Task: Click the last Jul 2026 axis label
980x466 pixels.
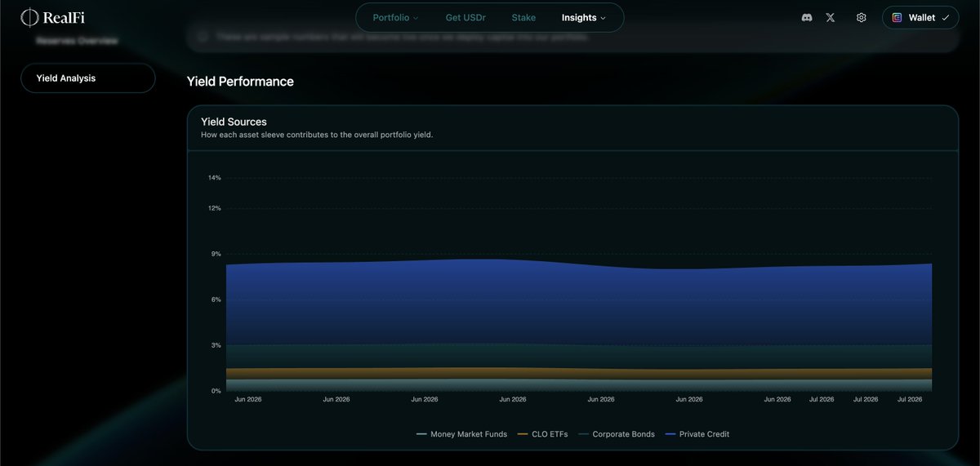Action: (x=910, y=400)
